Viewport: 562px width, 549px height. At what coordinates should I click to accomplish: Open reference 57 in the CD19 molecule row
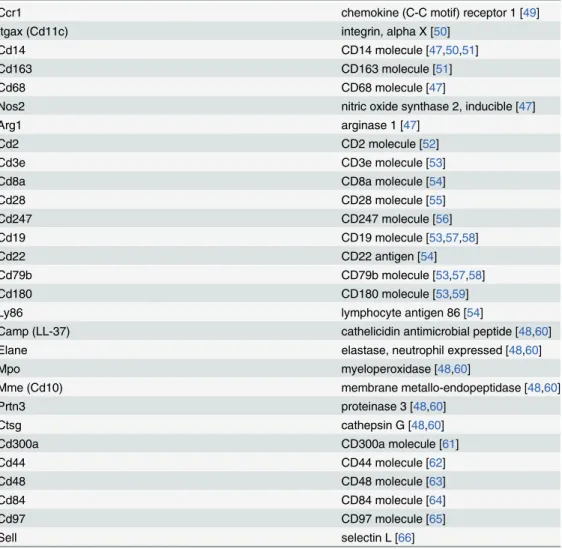tap(452, 238)
